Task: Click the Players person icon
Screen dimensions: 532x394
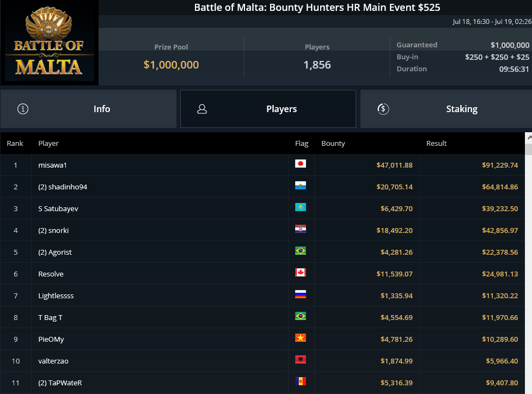Action: pyautogui.click(x=202, y=109)
